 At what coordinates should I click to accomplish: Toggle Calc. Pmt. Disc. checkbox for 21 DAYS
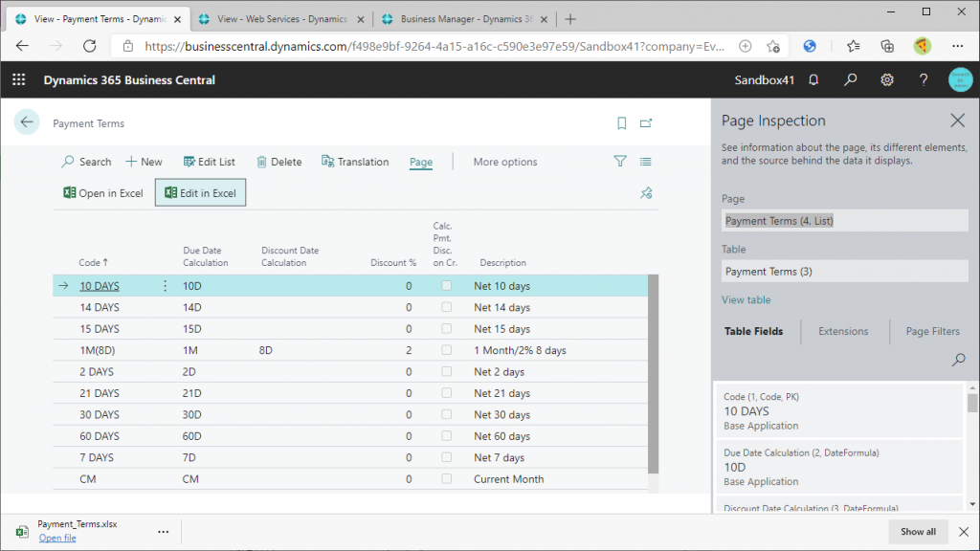446,393
